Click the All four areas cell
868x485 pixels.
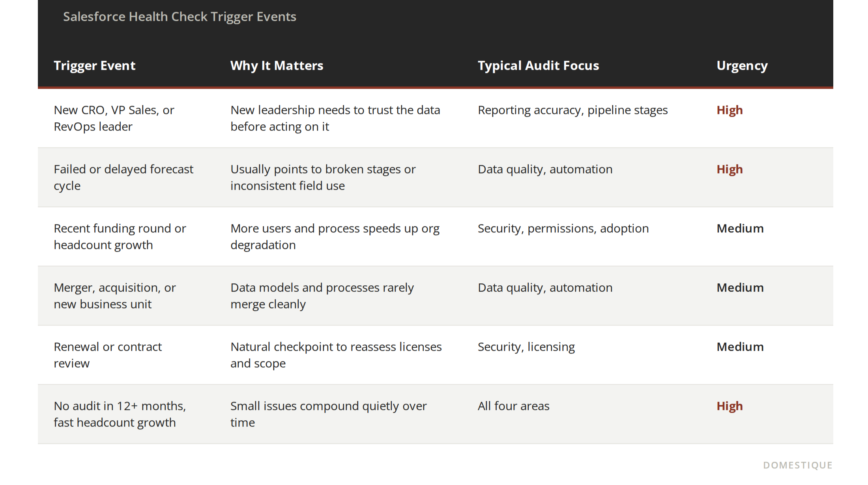pyautogui.click(x=513, y=406)
